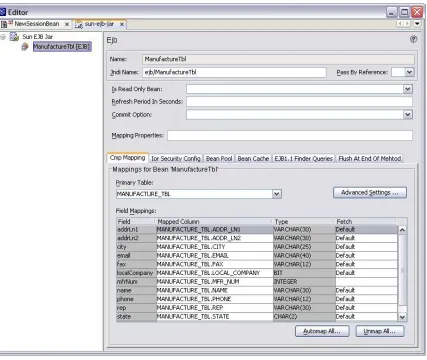427x360 pixels.
Task: Click the Sun EJB Jar node icon
Action: [x=14, y=37]
